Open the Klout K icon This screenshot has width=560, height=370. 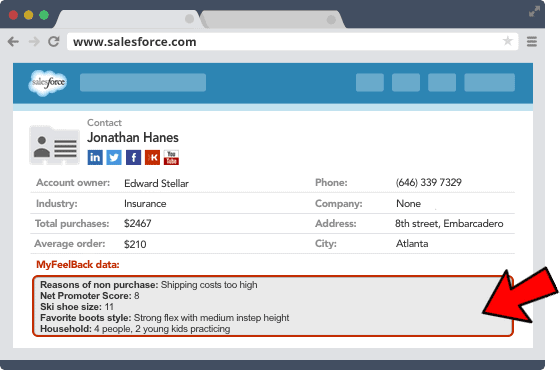click(152, 158)
